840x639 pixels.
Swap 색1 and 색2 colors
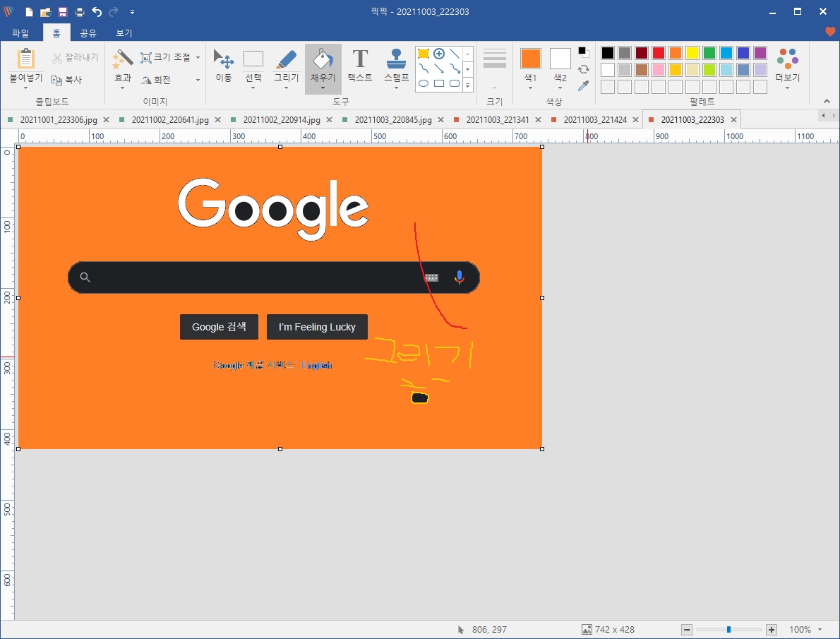click(x=583, y=69)
